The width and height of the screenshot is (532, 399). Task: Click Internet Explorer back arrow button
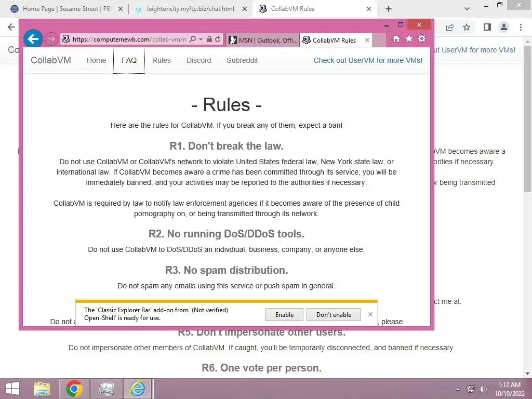tap(33, 39)
